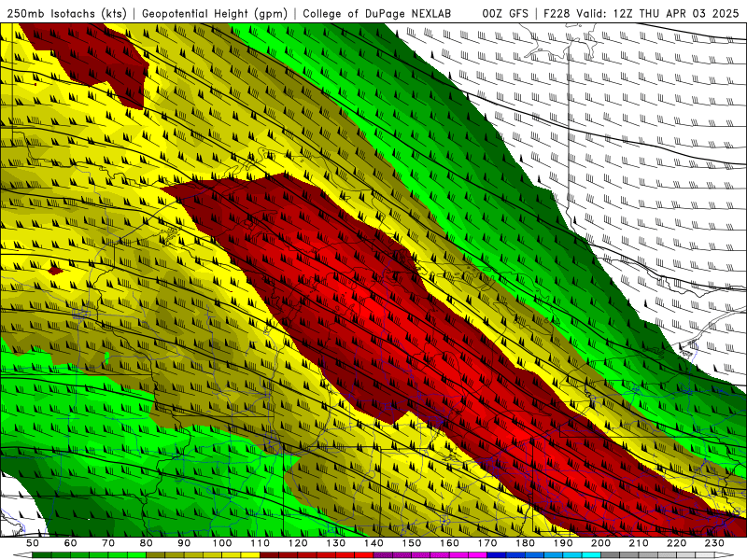Click the 'College of DuPage NEXLAB' header text
The height and width of the screenshot is (560, 747).
tap(377, 14)
